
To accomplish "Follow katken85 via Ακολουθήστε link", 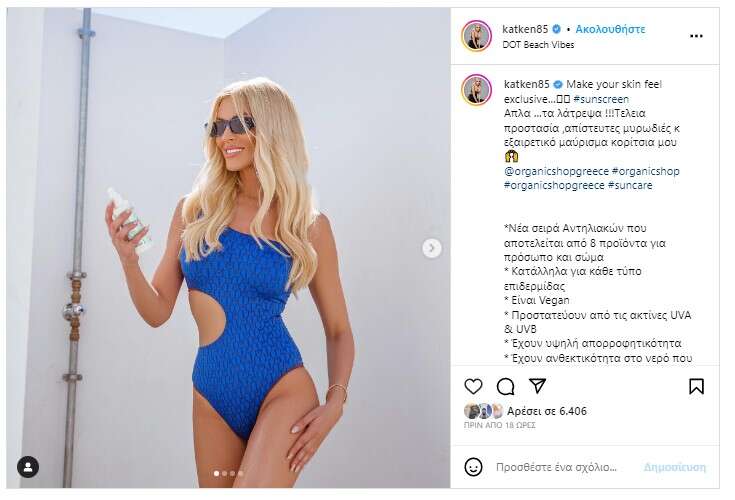I will 610,29.
